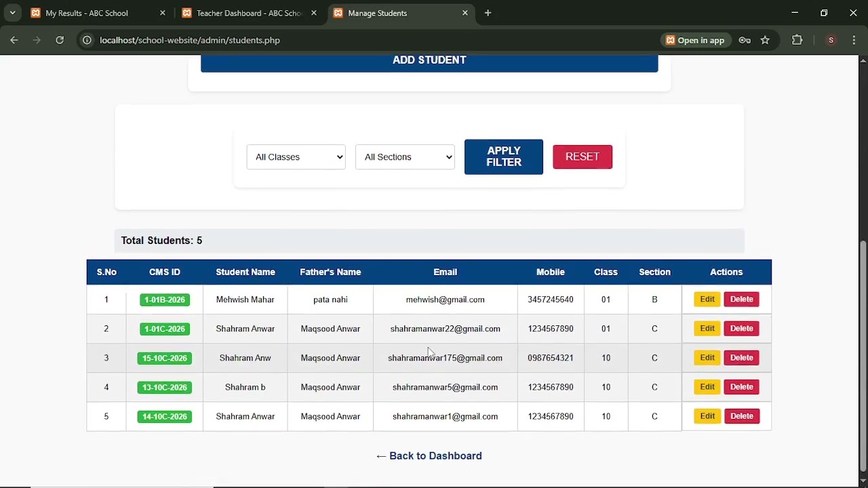Click Father's Name column header

click(330, 272)
